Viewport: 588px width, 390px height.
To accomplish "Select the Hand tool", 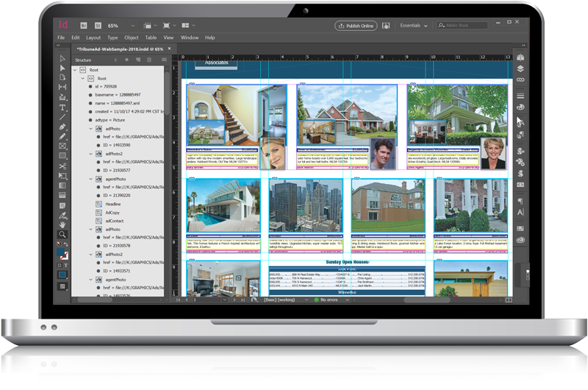I will click(62, 225).
